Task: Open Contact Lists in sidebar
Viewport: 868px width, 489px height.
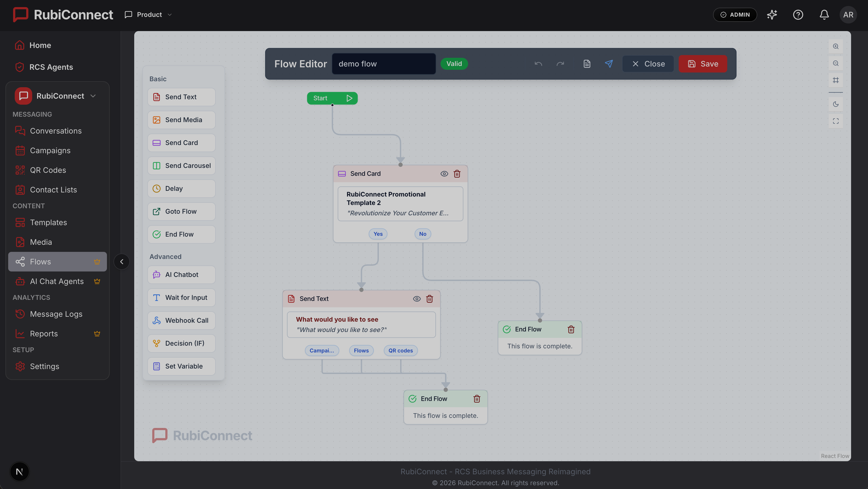Action: (57, 190)
